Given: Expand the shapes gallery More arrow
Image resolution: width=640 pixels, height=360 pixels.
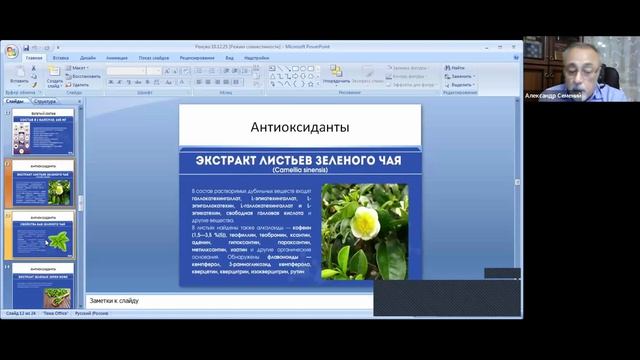Looking at the screenshot, I should 318,85.
